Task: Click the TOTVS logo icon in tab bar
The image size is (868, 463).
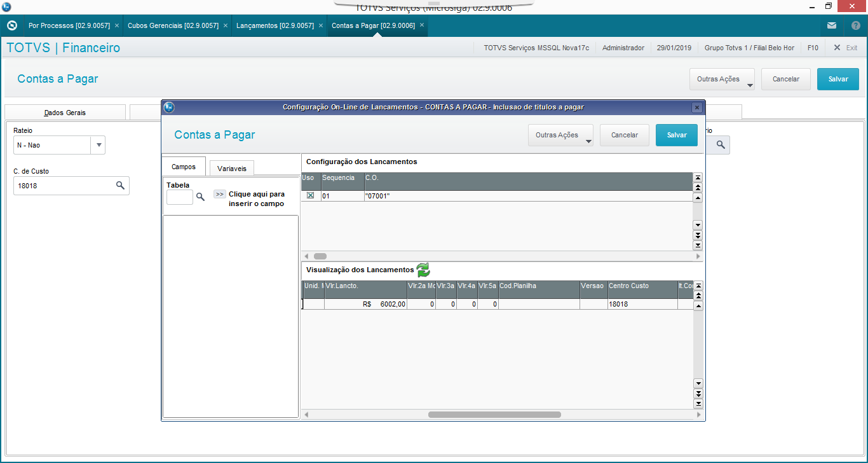Action: click(x=11, y=25)
